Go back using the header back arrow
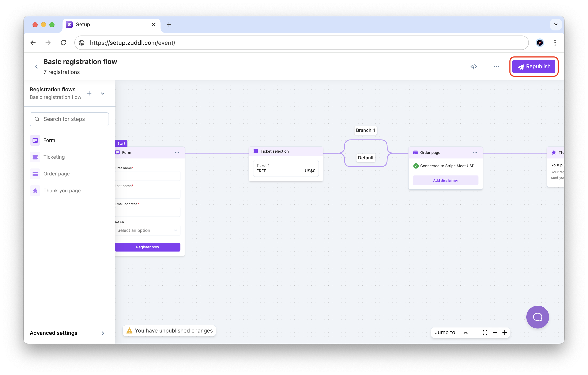588x375 pixels. [x=37, y=67]
